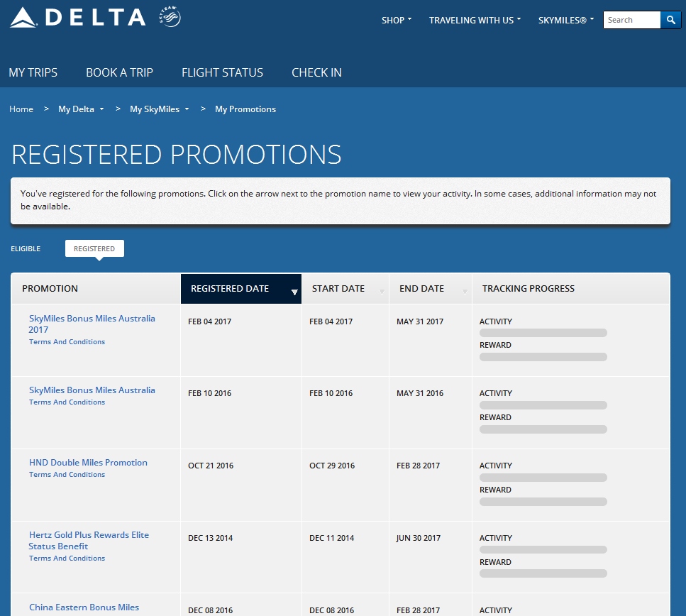Screen dimensions: 686x616
Task: Click the Registered Date sort arrow
Action: click(x=294, y=292)
